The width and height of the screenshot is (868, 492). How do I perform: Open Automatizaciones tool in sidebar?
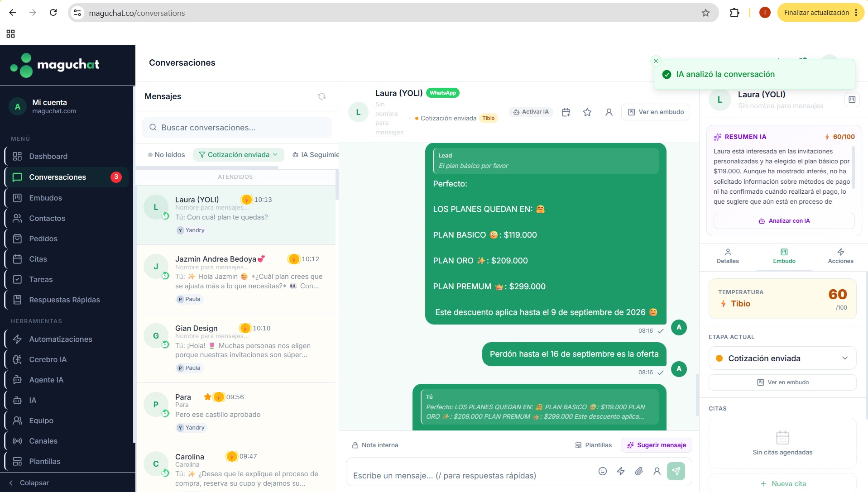coord(67,339)
